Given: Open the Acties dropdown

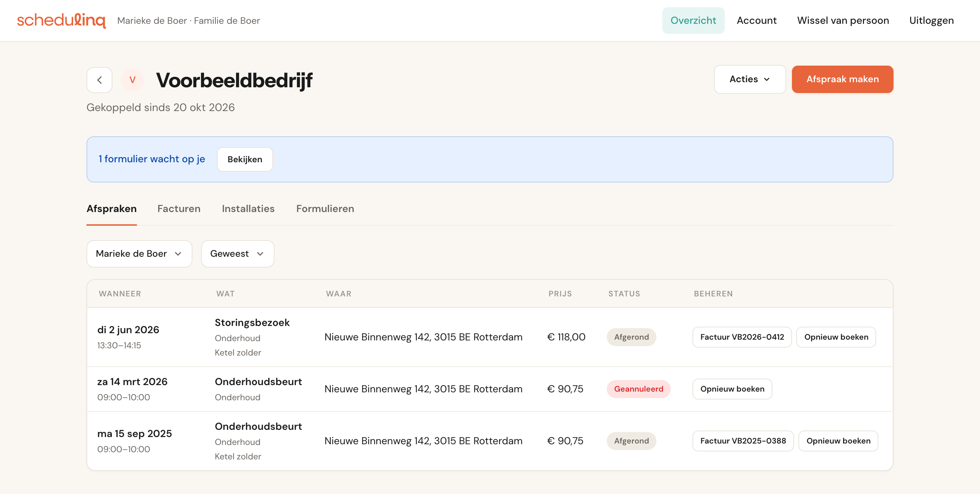Looking at the screenshot, I should click(749, 79).
